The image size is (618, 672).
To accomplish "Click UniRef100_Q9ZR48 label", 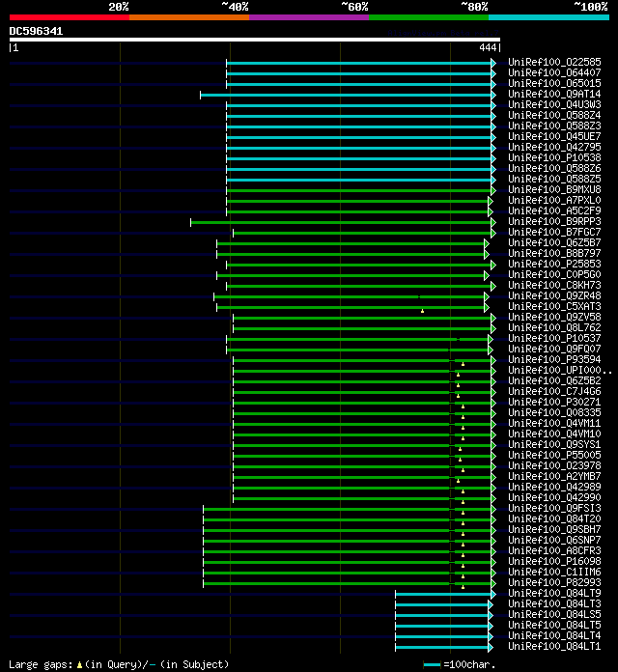I will (x=554, y=296).
